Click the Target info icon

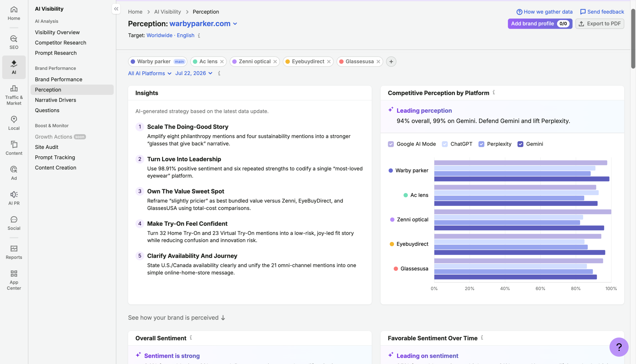199,35
